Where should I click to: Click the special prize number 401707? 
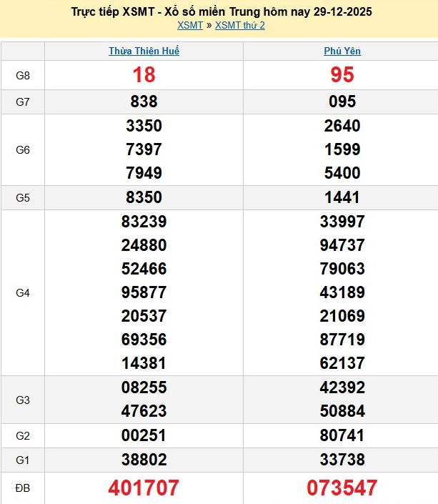pyautogui.click(x=144, y=488)
